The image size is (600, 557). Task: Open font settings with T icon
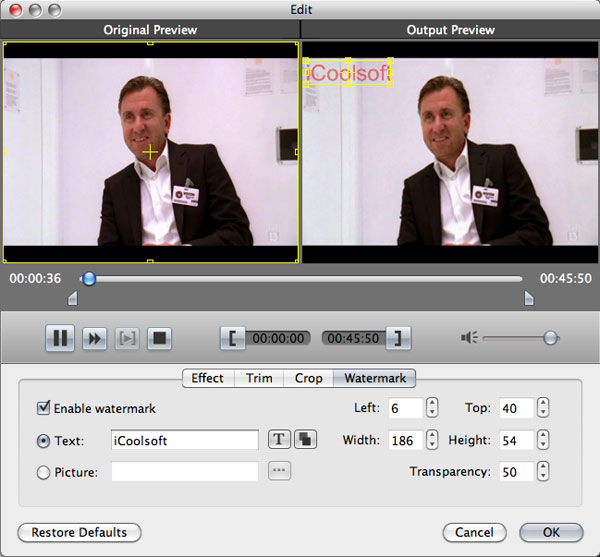point(278,439)
